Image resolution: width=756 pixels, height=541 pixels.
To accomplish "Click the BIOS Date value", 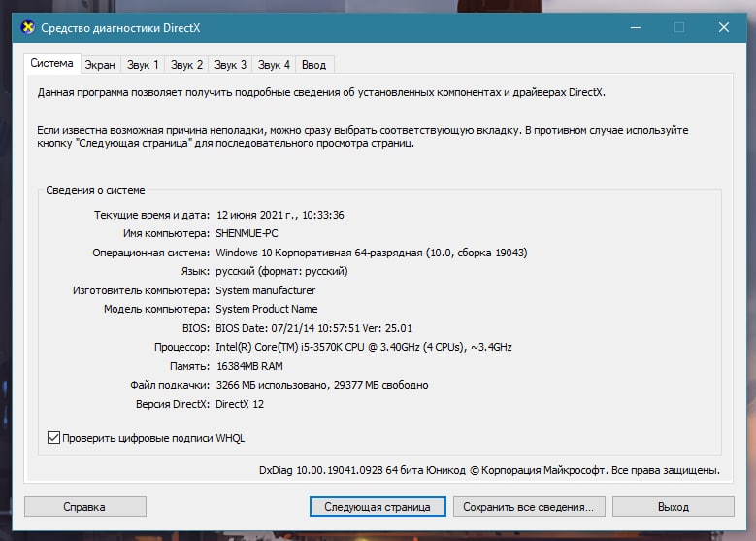I will pos(313,328).
